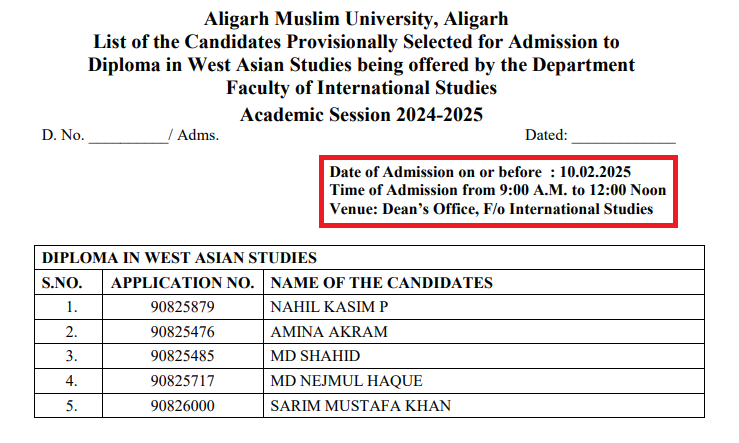Image resolution: width=739 pixels, height=443 pixels.
Task: Click the 'Time of Admission' line
Action: click(x=497, y=191)
